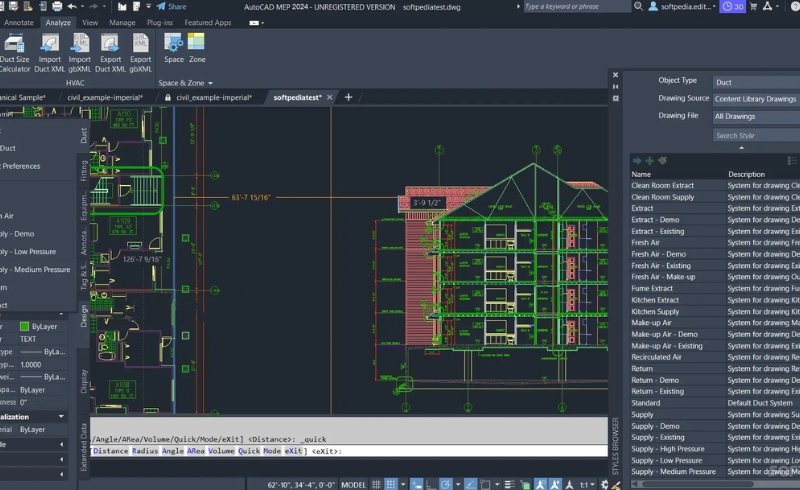The width and height of the screenshot is (800, 490).
Task: Click the Distance option in the command line
Action: (110, 451)
